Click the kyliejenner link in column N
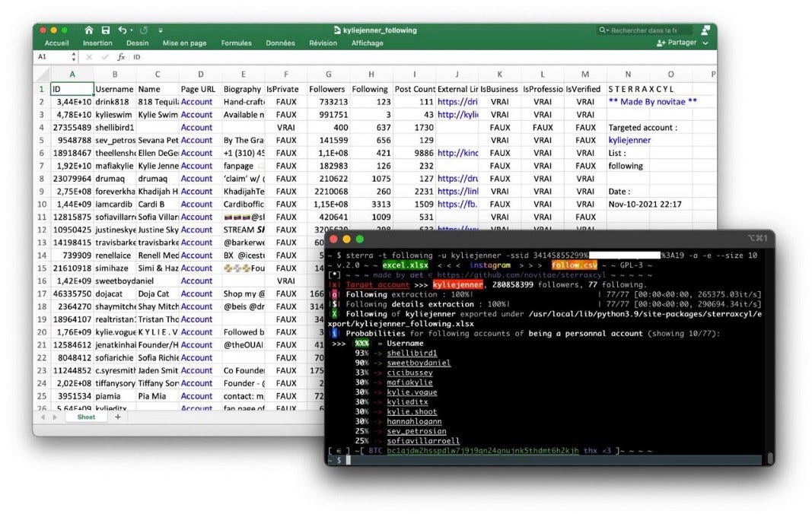This screenshot has width=812, height=514. 629,140
